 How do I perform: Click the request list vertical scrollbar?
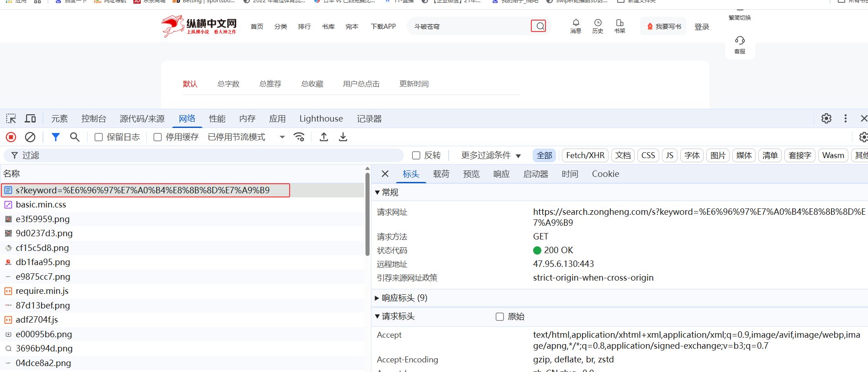367,215
